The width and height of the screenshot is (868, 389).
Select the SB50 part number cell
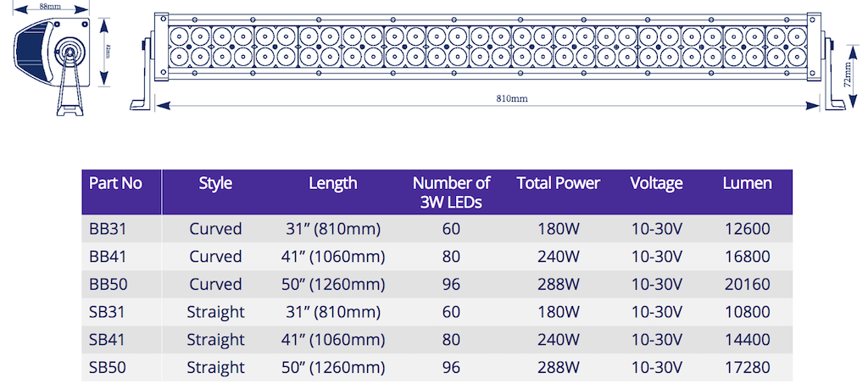click(x=106, y=368)
